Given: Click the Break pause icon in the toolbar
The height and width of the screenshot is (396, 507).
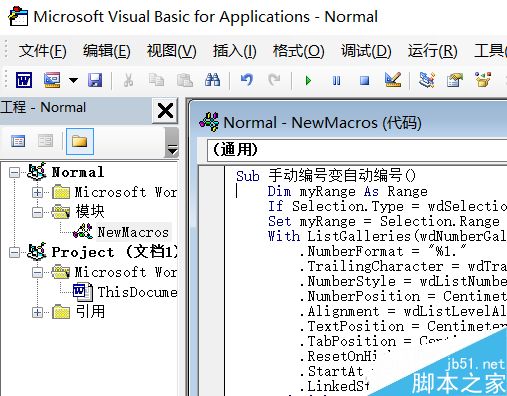Looking at the screenshot, I should [x=337, y=81].
